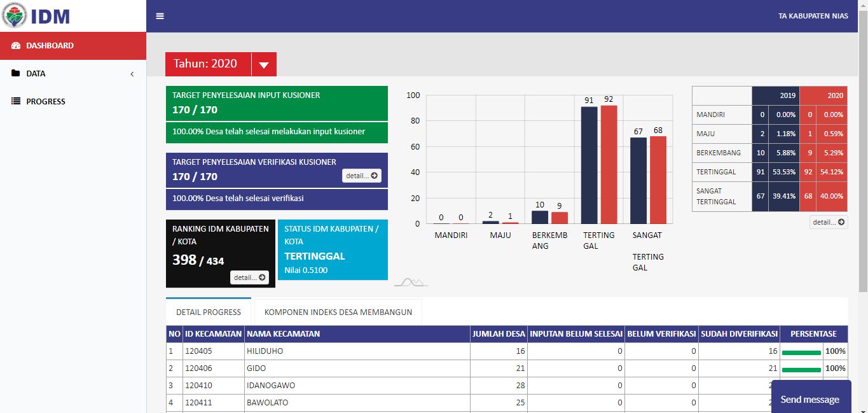Click the Nama Kecamatan column header
This screenshot has width=868, height=413.
point(283,334)
